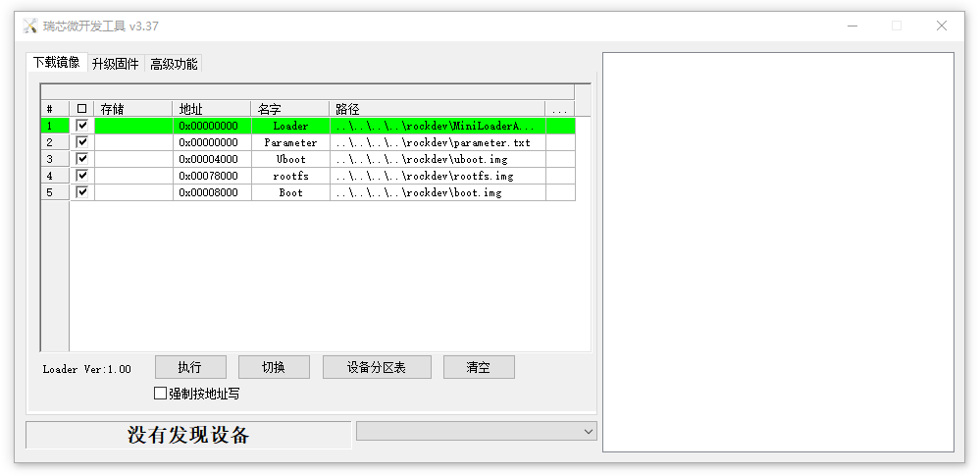The image size is (980, 476).
Task: Click the 执行 button
Action: (190, 367)
